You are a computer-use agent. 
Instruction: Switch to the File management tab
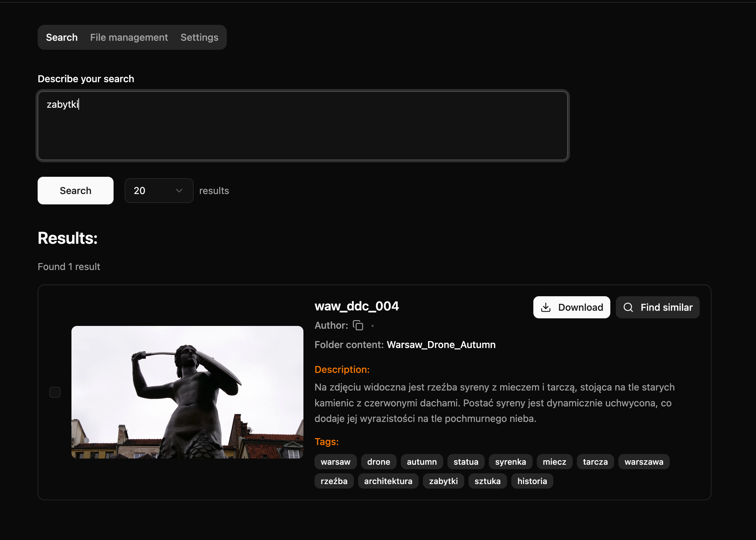click(129, 37)
